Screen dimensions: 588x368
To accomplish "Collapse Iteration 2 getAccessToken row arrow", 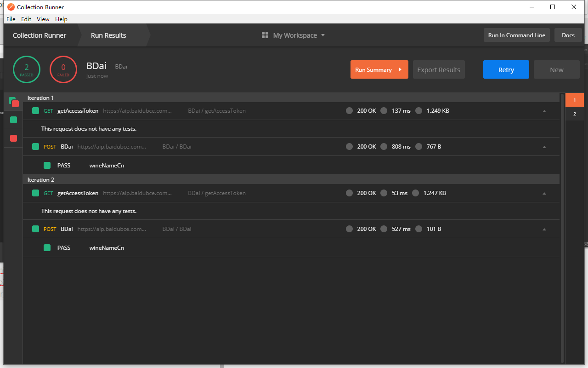I will 544,193.
